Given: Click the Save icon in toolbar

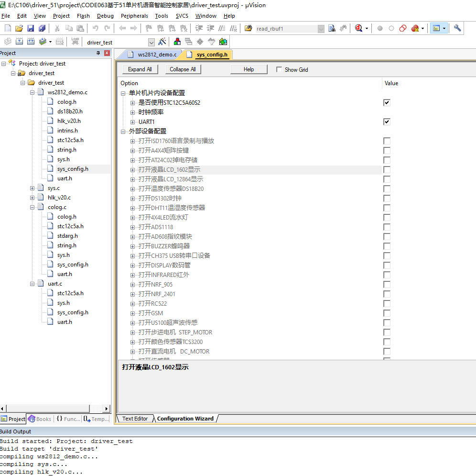Looking at the screenshot, I should (31, 28).
